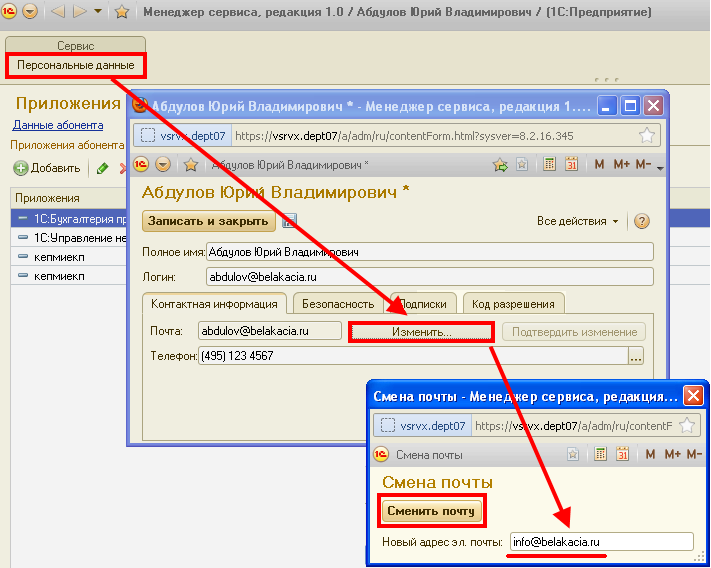
Task: Click the green pencil edit icon
Action: click(102, 169)
